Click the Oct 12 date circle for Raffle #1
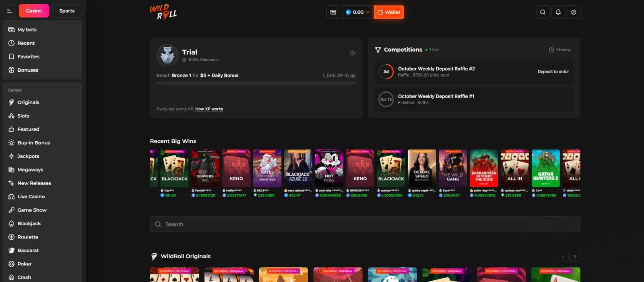Viewport: 644px width, 282px height. [x=386, y=99]
